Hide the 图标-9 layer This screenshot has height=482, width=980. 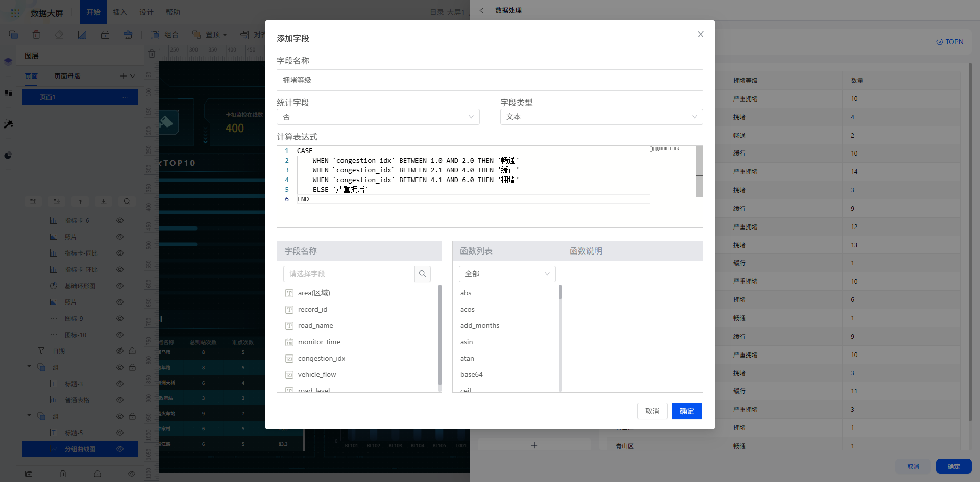(x=120, y=318)
